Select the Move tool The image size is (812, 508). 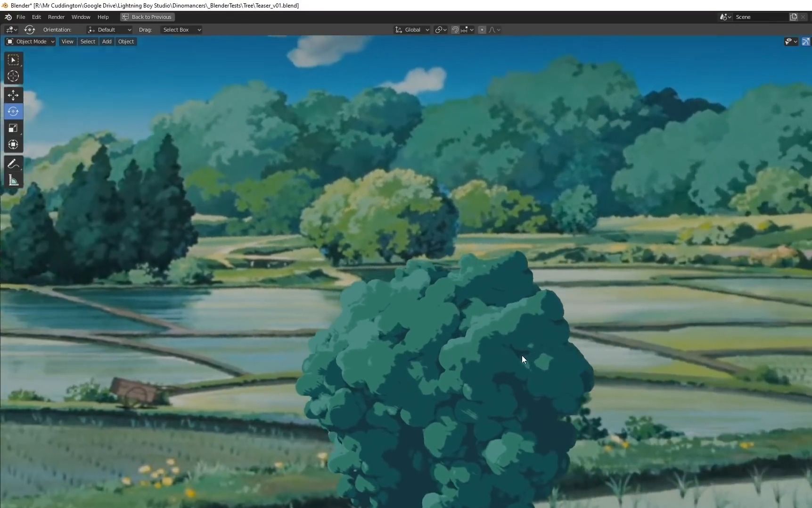(x=13, y=95)
